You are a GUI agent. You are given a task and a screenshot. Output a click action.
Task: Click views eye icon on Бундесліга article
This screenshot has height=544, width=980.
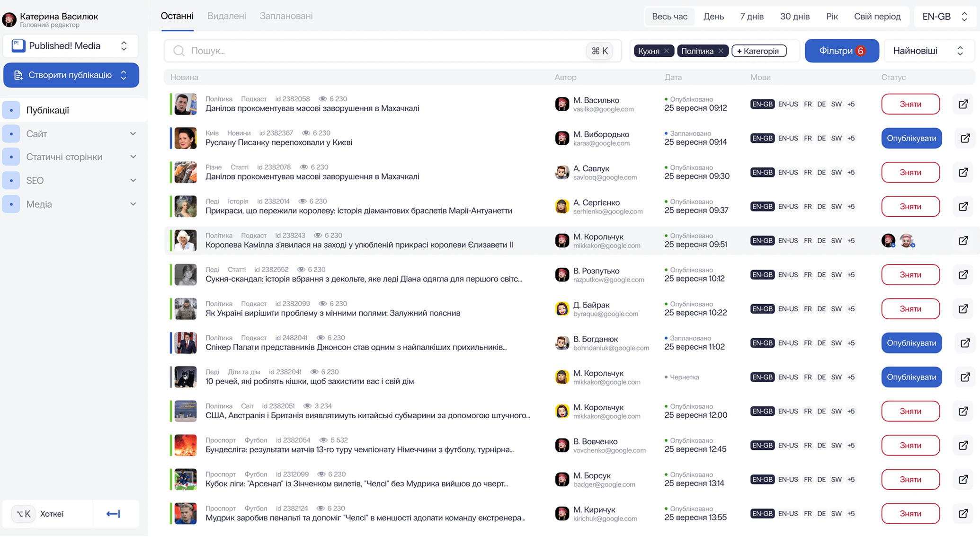323,440
